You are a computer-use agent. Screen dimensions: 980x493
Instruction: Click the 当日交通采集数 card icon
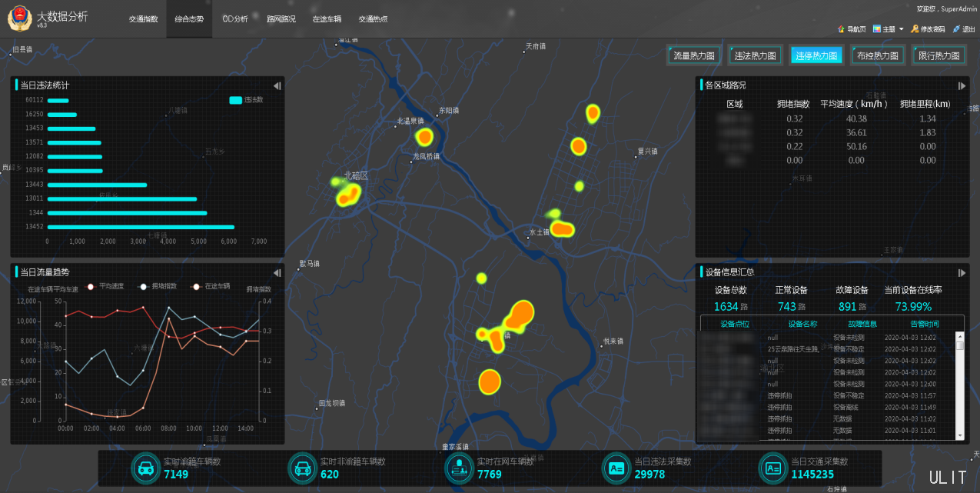[x=772, y=468]
